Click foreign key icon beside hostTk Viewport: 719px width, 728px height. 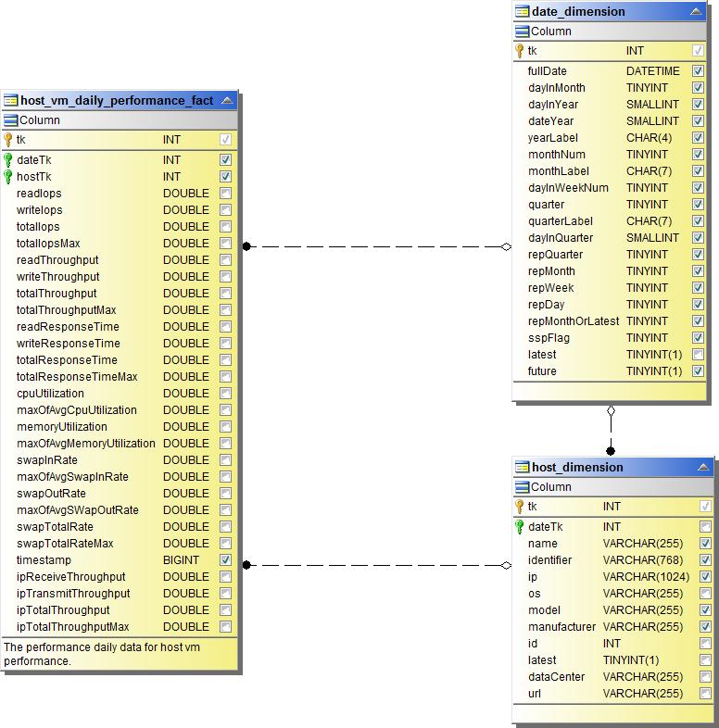[8, 177]
